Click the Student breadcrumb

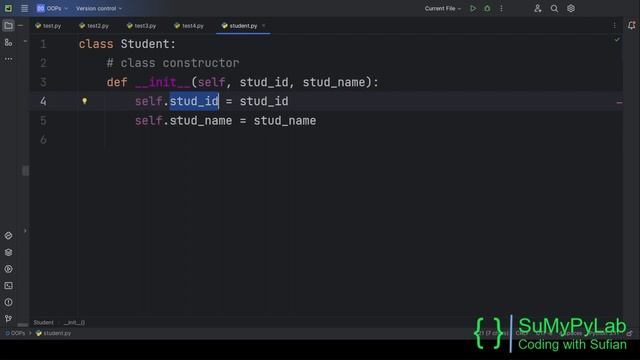43,322
